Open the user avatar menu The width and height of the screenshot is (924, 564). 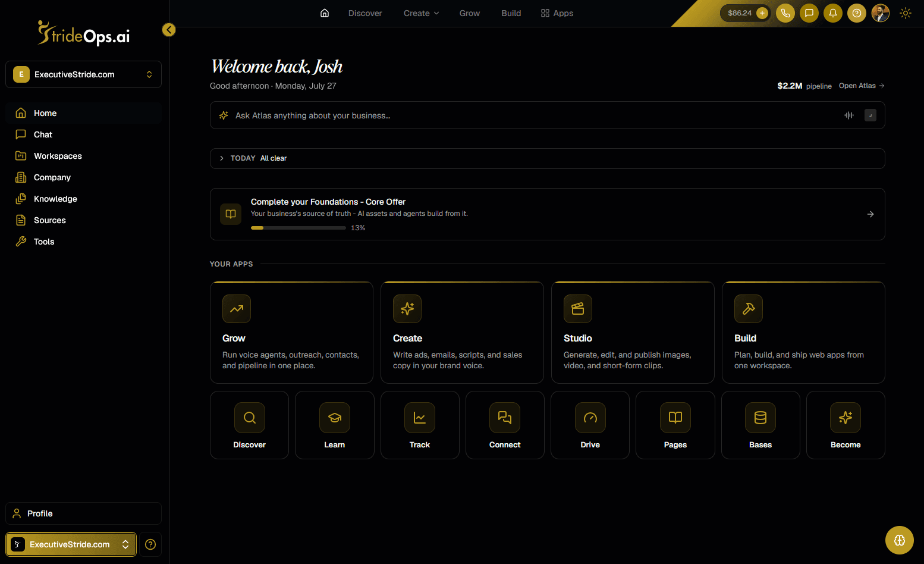coord(881,13)
